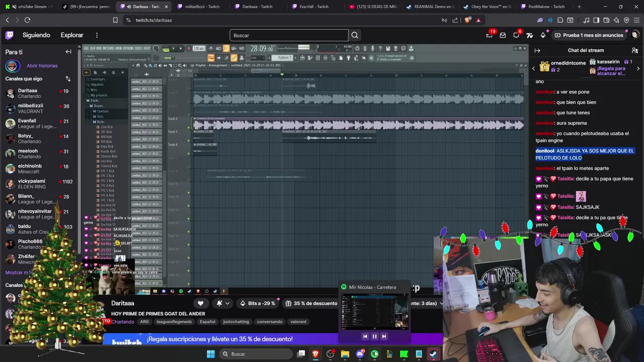Open the Piano roll window from FL toolbar
This screenshot has height=362, width=644.
(309, 58)
